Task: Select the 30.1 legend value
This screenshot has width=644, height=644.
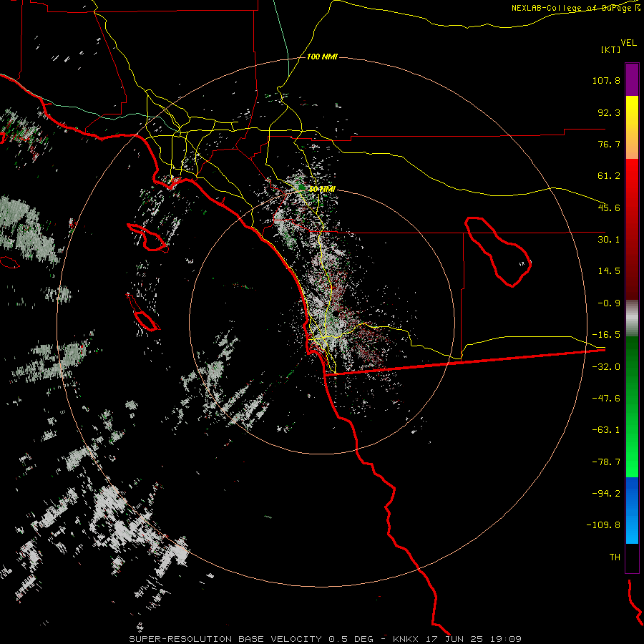Action: point(609,240)
